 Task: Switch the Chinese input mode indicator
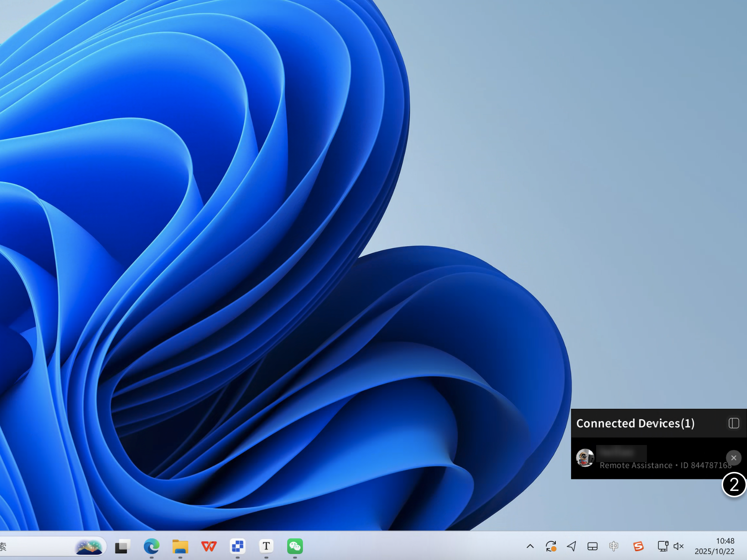click(614, 547)
